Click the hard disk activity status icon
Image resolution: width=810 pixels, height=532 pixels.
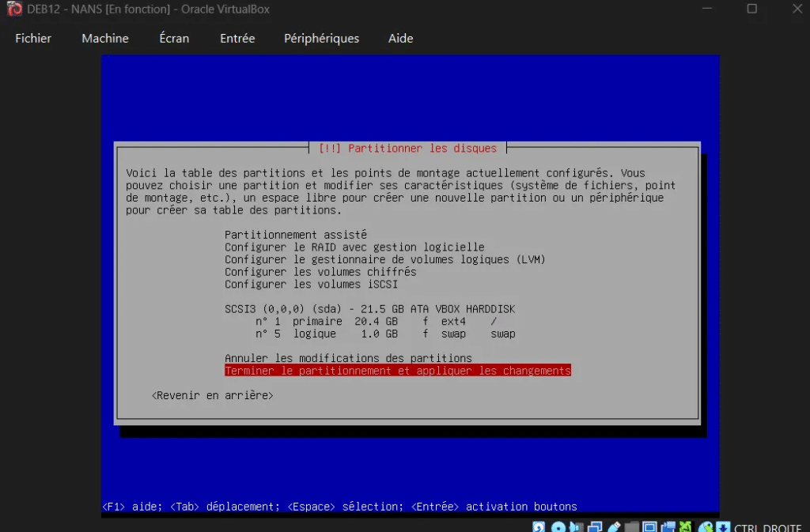click(539, 527)
